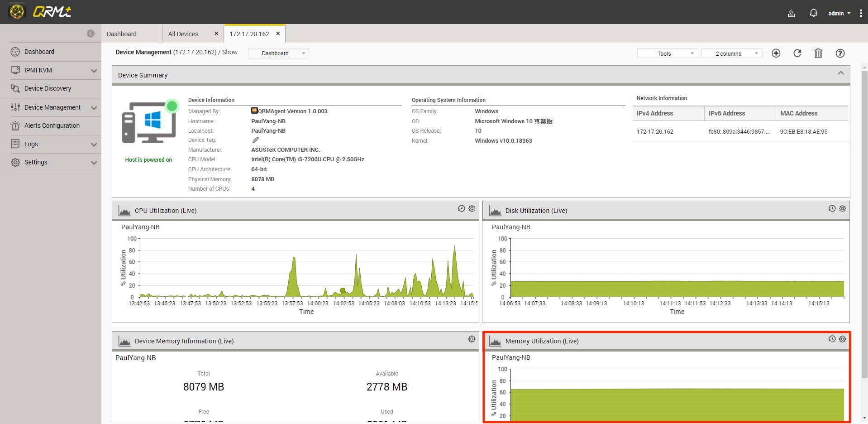Viewport: 868px width, 424px height.
Task: Collapse the left sidebar panel
Action: pyautogui.click(x=91, y=34)
